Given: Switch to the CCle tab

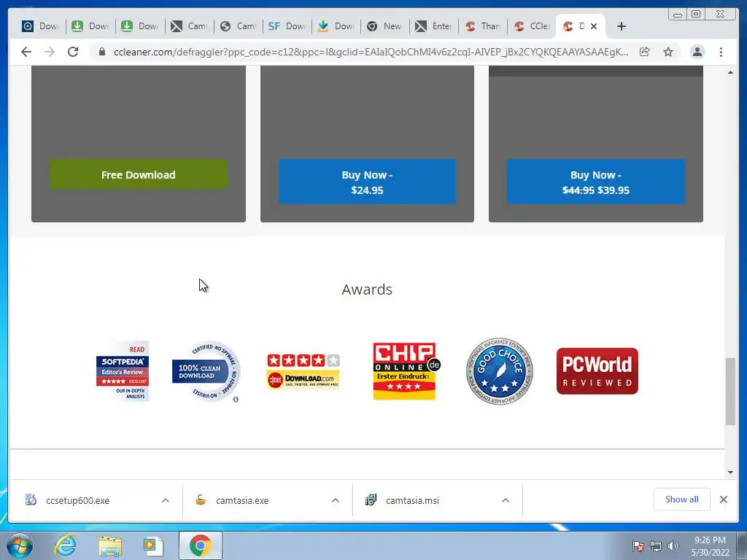Looking at the screenshot, I should [532, 26].
